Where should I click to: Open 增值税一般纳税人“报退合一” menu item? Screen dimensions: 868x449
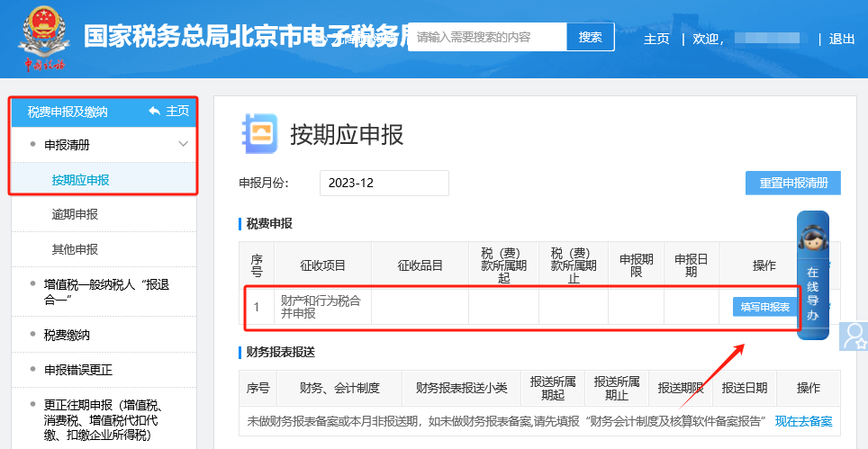click(104, 292)
